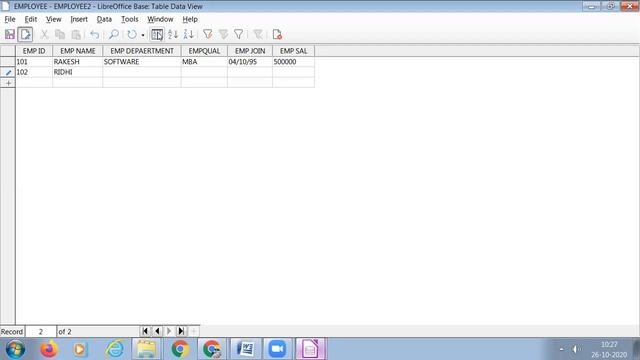Image resolution: width=640 pixels, height=360 pixels.
Task: Select the EMP ID column header
Action: [x=34, y=51]
